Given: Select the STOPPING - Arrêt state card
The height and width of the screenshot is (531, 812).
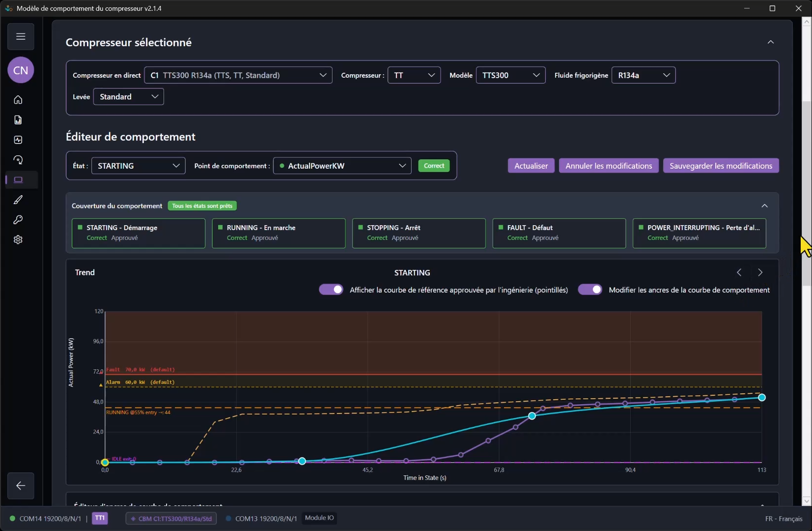Looking at the screenshot, I should (x=419, y=233).
